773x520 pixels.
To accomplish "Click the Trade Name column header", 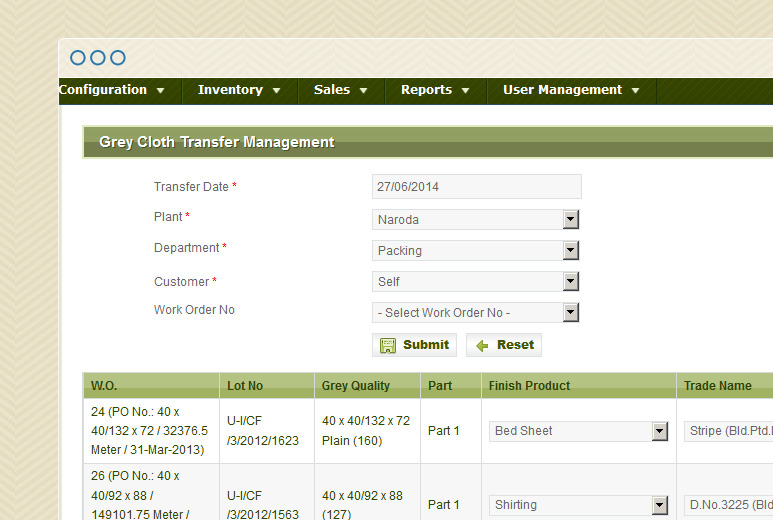I will [725, 385].
